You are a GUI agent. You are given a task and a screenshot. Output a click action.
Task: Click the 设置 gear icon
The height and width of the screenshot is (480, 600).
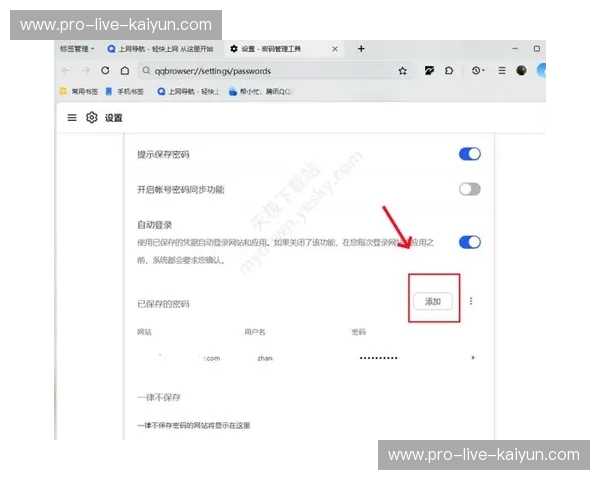click(91, 118)
